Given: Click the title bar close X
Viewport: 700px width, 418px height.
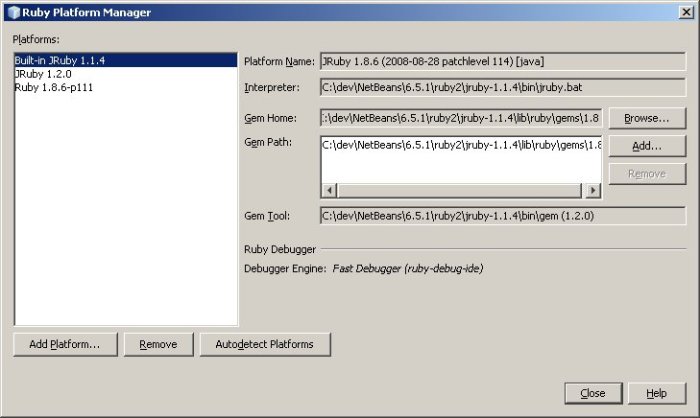Looking at the screenshot, I should pos(686,12).
